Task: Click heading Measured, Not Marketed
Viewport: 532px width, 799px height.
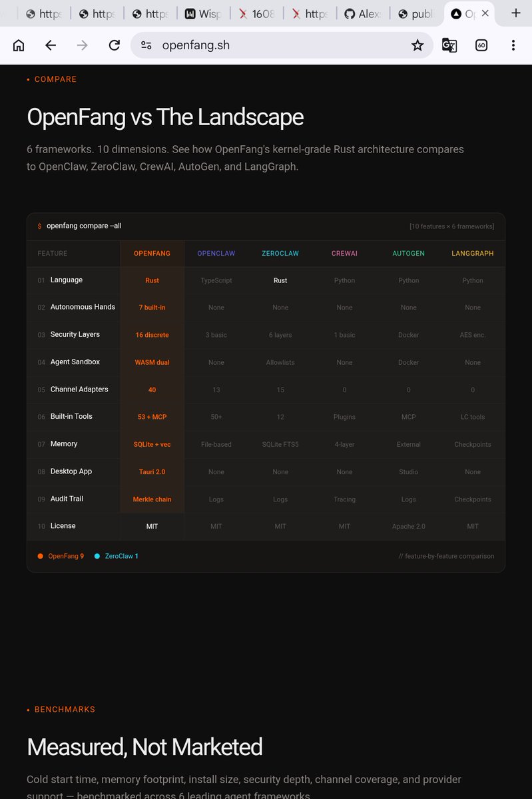Action: point(144,747)
